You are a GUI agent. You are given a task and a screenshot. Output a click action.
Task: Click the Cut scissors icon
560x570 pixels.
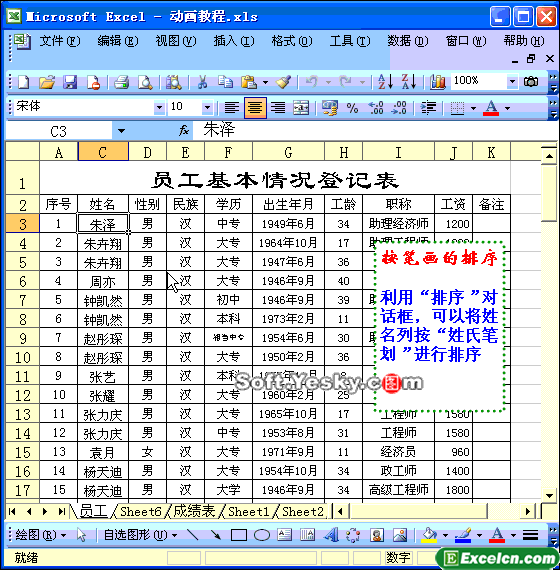point(203,82)
